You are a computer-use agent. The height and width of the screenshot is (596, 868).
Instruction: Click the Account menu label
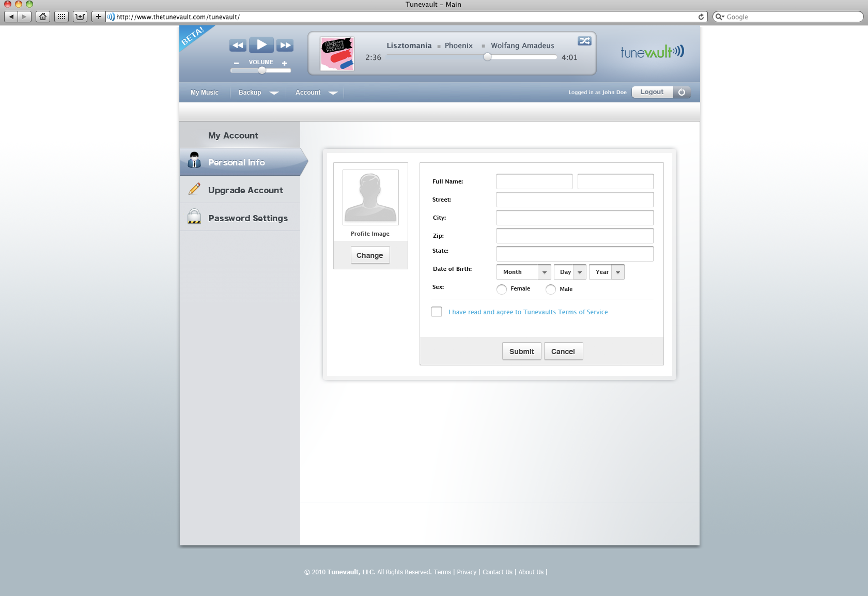308,93
